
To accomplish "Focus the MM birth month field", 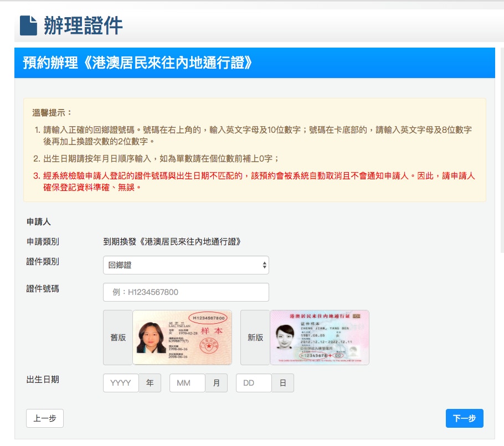I will coord(187,383).
